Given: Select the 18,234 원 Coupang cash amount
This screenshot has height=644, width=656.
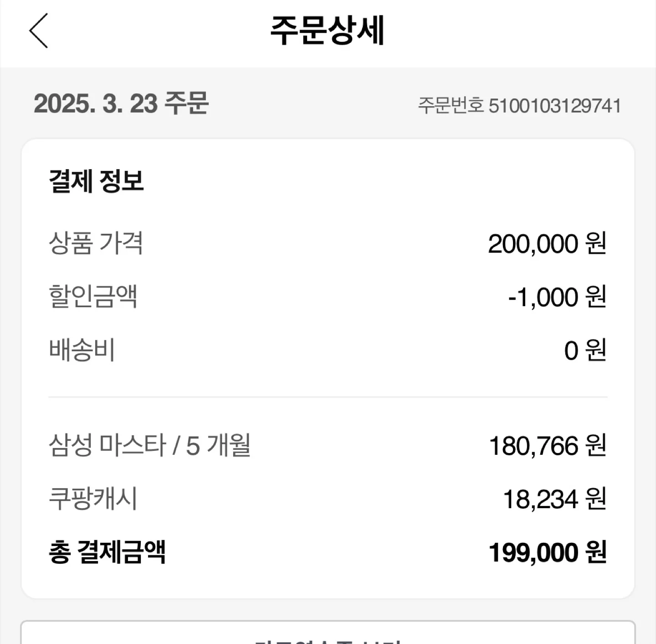Looking at the screenshot, I should pyautogui.click(x=554, y=499).
